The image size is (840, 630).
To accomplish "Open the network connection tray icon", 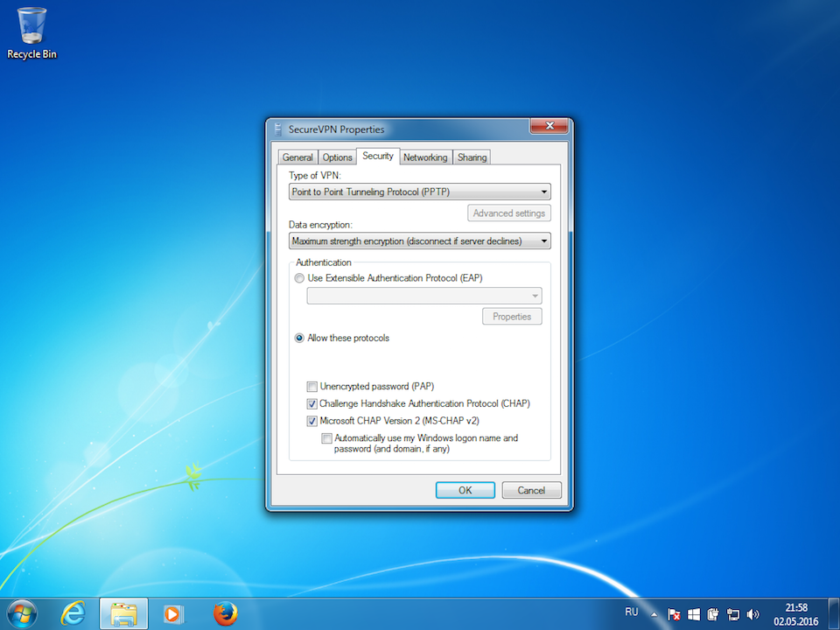I will (x=733, y=614).
